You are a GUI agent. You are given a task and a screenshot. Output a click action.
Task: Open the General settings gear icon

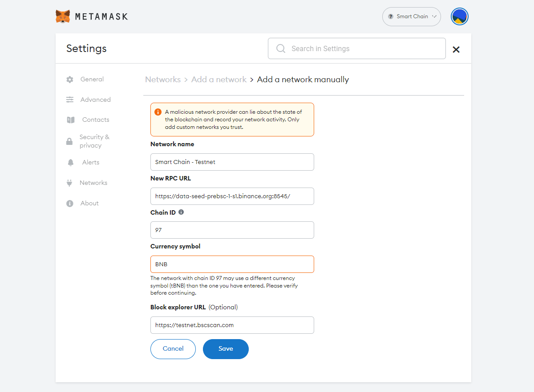pos(70,79)
